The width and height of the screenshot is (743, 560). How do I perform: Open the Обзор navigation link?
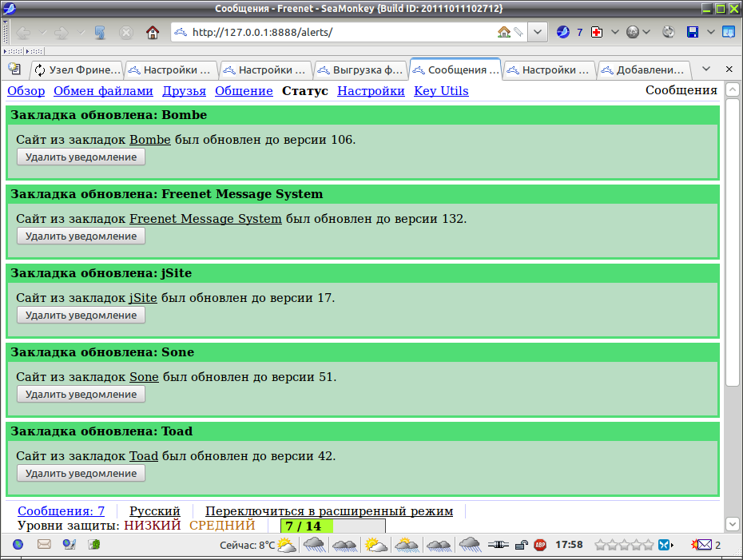click(x=26, y=91)
